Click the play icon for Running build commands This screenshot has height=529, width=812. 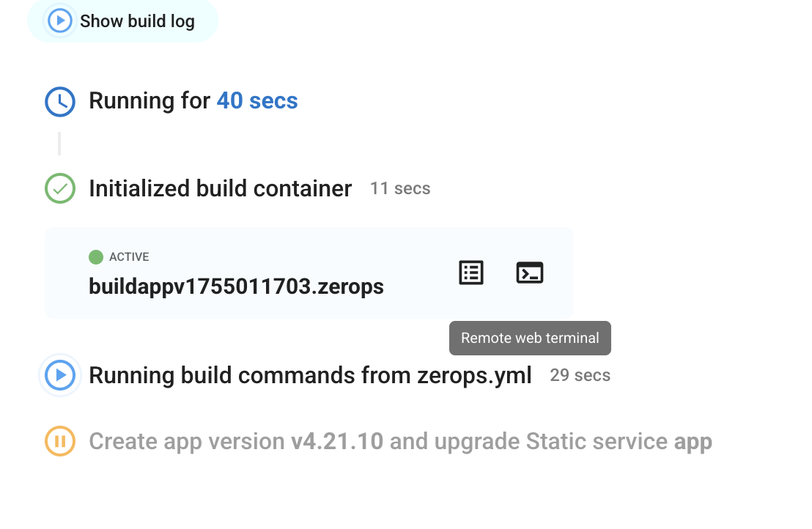60,376
